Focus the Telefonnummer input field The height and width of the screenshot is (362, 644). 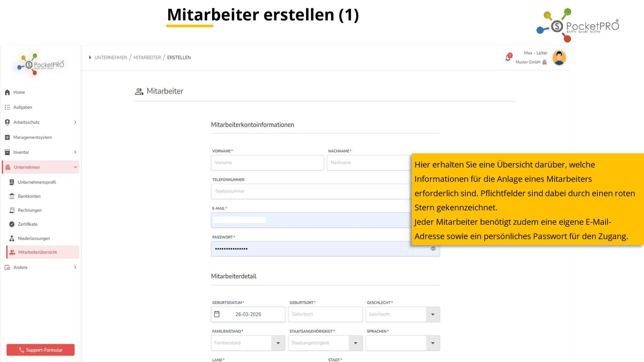(311, 191)
